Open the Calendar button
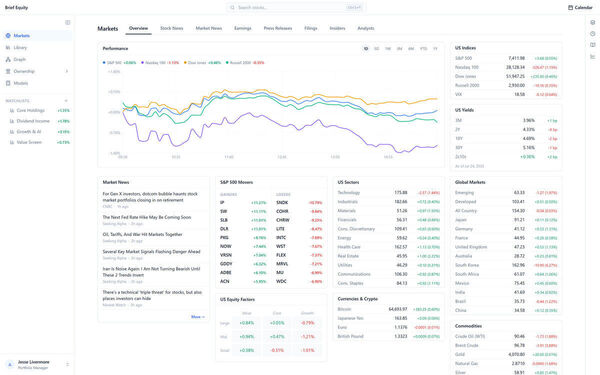Image resolution: width=600 pixels, height=375 pixels. [580, 7]
